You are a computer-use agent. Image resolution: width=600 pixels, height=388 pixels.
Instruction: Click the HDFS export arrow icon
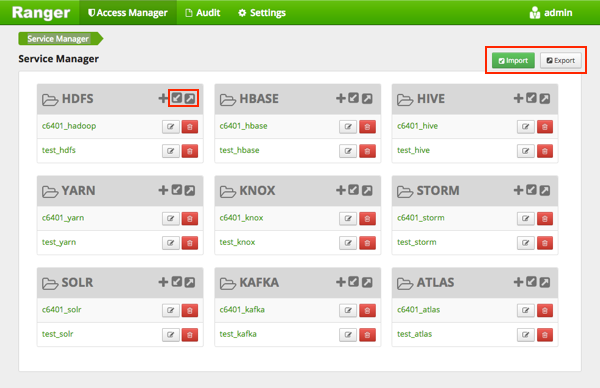tap(190, 99)
